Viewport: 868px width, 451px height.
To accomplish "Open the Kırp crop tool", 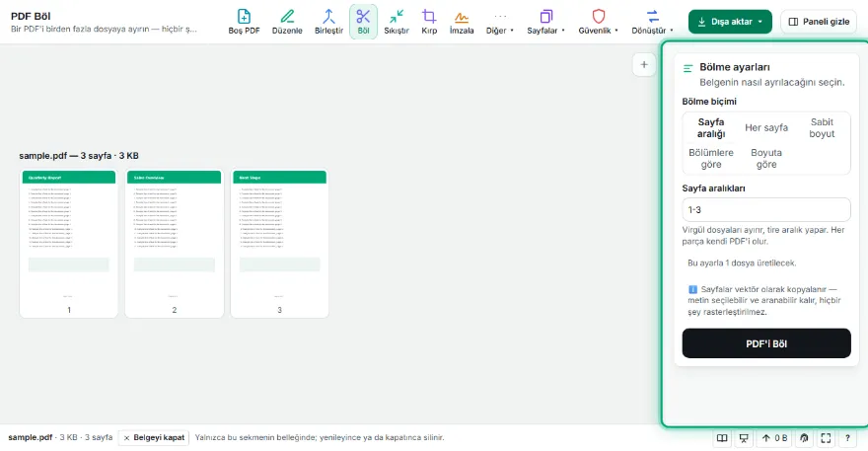I will click(x=429, y=22).
